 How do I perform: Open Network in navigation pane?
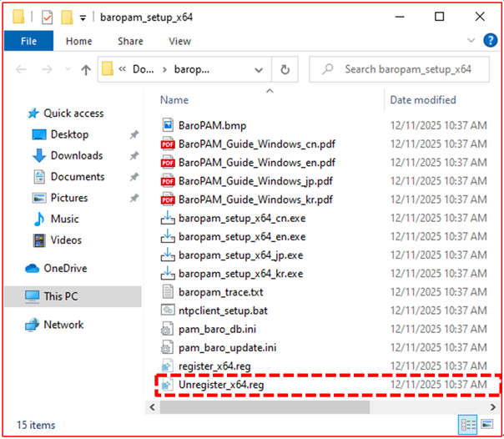pos(63,325)
